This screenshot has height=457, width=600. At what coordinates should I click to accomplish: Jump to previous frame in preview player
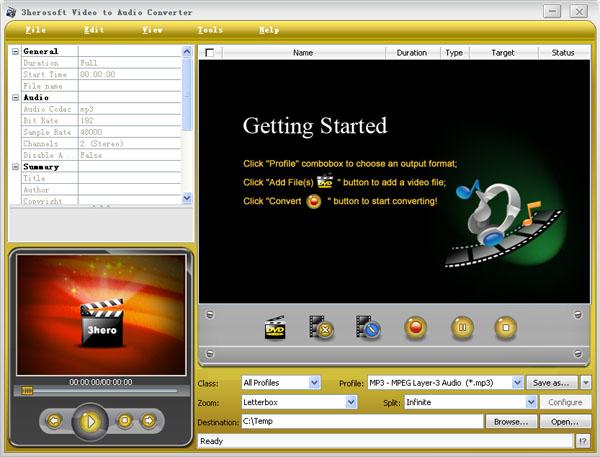(54, 421)
